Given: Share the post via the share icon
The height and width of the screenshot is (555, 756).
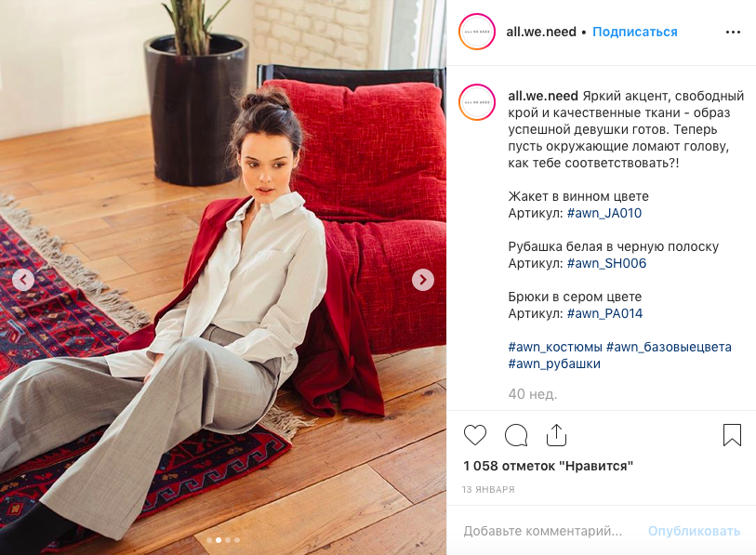Looking at the screenshot, I should click(x=556, y=435).
